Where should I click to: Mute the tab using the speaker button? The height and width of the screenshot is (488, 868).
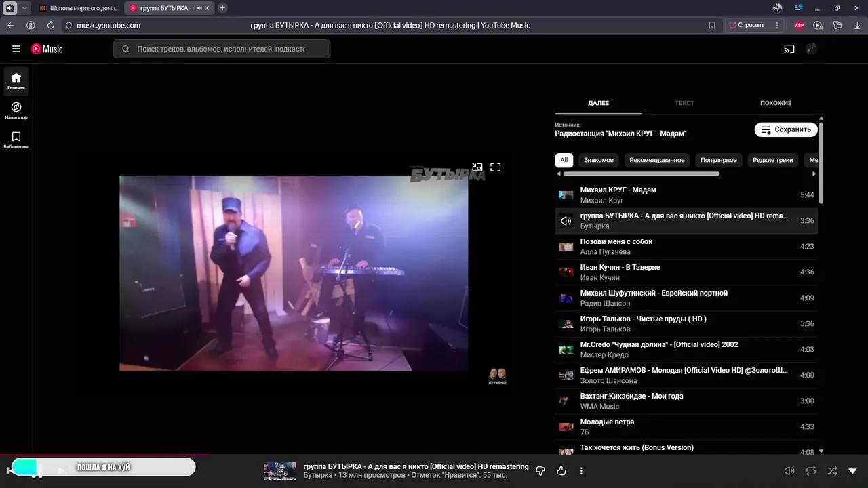coord(9,8)
